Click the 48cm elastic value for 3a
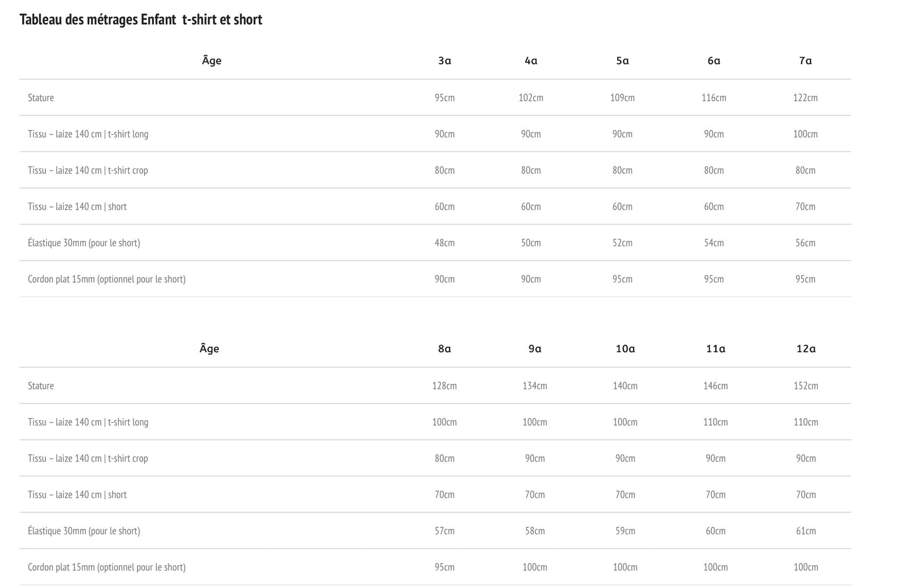This screenshot has height=588, width=912. 444,243
